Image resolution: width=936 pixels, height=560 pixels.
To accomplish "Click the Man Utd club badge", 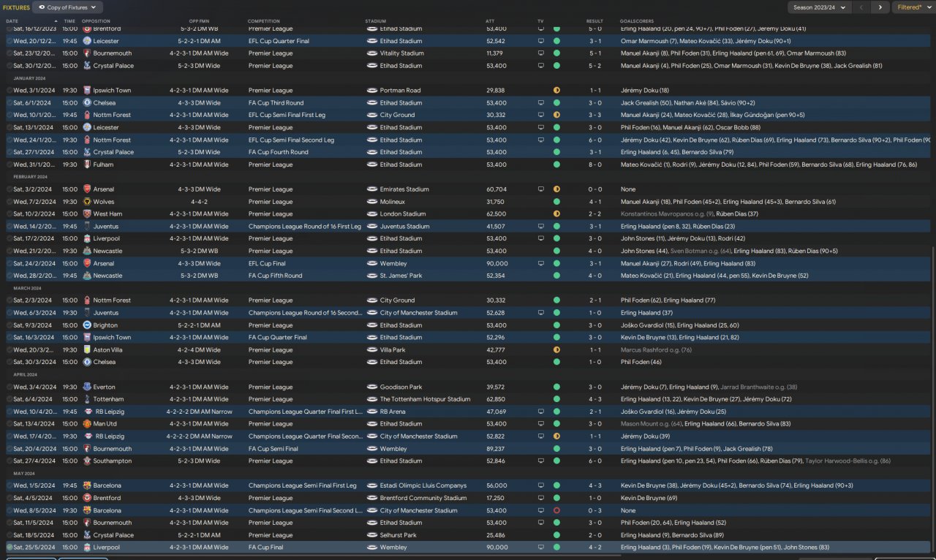I will coord(87,424).
